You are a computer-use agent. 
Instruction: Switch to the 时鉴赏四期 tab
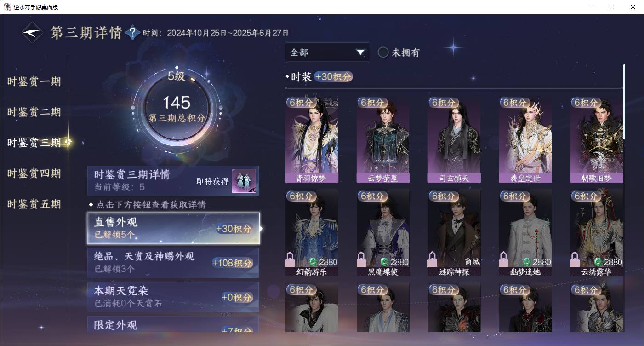click(x=34, y=173)
